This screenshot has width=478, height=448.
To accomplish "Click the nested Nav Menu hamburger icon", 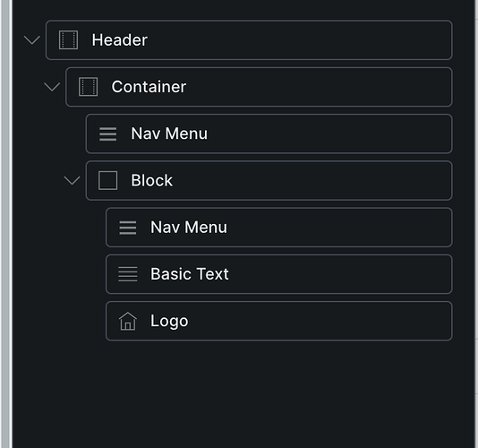I will click(x=128, y=228).
